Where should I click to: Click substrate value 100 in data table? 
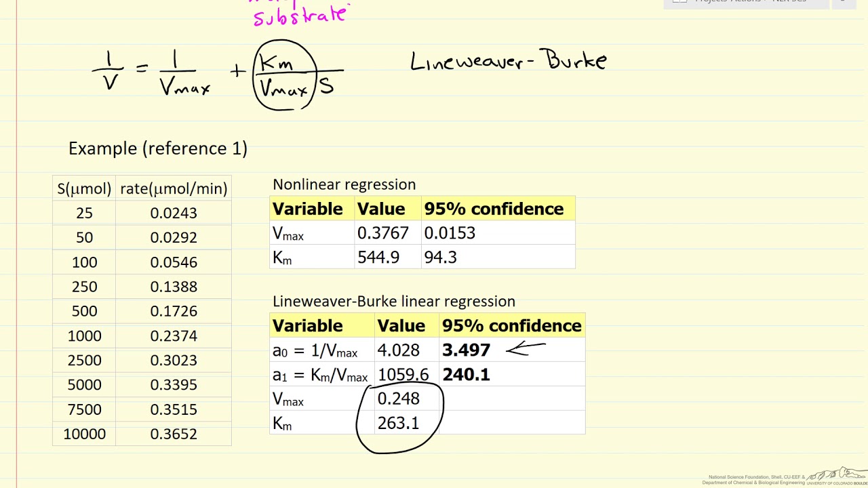coord(84,262)
